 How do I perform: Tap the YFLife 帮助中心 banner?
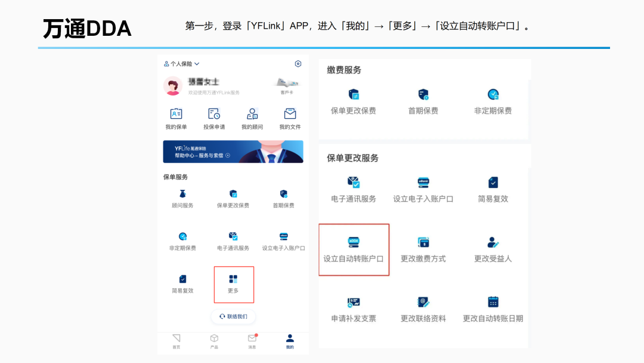(233, 152)
